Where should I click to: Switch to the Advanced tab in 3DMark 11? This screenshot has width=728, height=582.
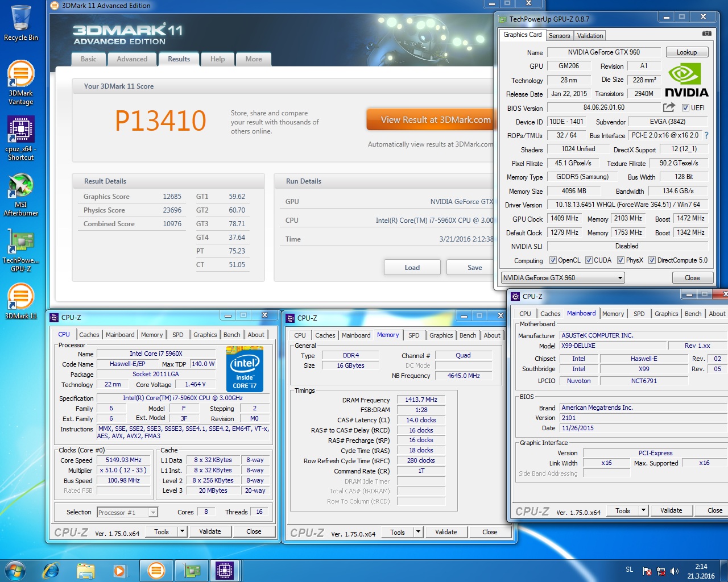click(x=132, y=59)
